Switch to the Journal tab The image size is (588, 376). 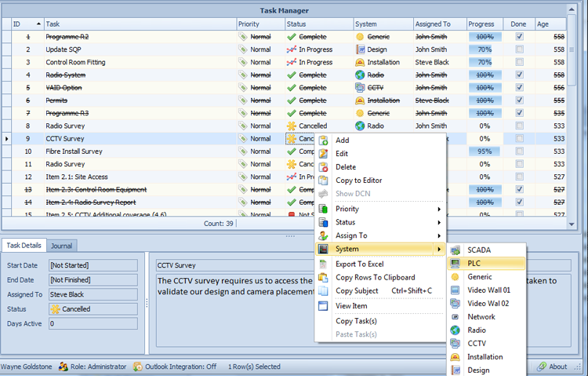point(61,246)
